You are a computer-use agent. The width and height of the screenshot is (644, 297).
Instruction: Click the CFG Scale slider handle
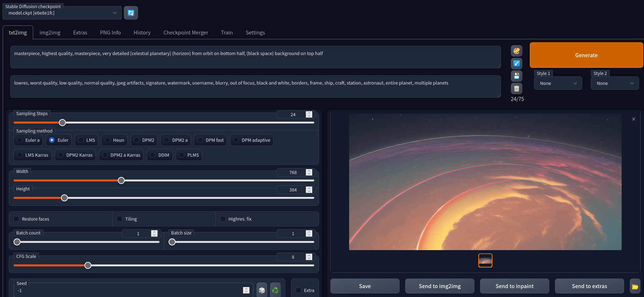(88, 265)
